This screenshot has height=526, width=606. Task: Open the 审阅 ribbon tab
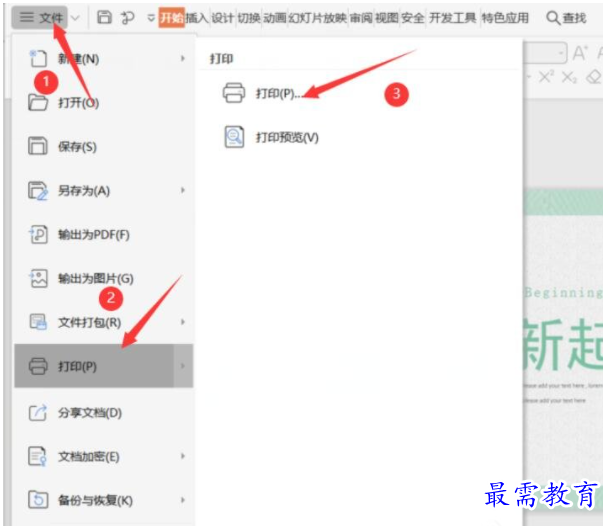(x=361, y=18)
